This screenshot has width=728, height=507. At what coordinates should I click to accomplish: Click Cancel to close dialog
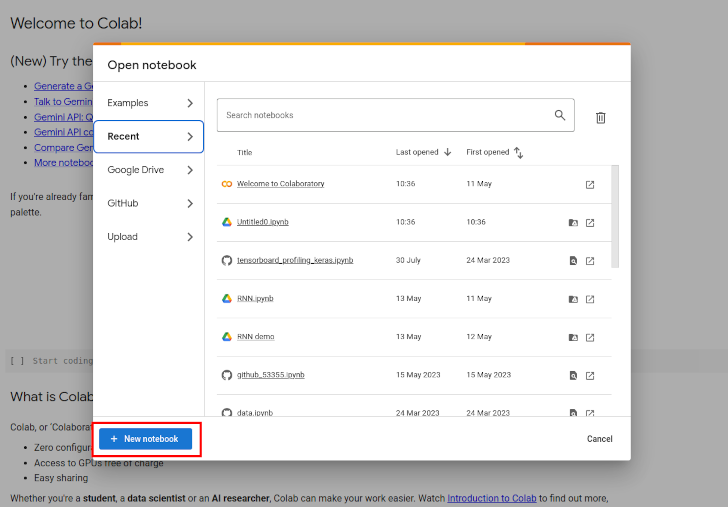pyautogui.click(x=599, y=439)
